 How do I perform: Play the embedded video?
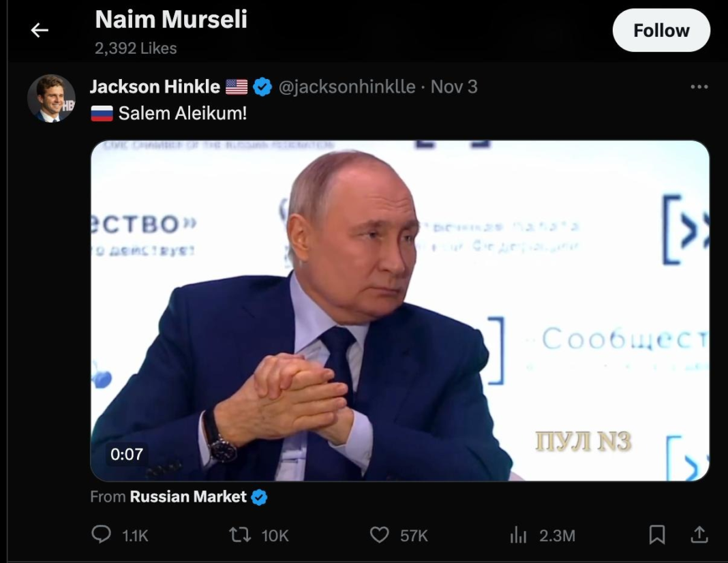coord(399,310)
